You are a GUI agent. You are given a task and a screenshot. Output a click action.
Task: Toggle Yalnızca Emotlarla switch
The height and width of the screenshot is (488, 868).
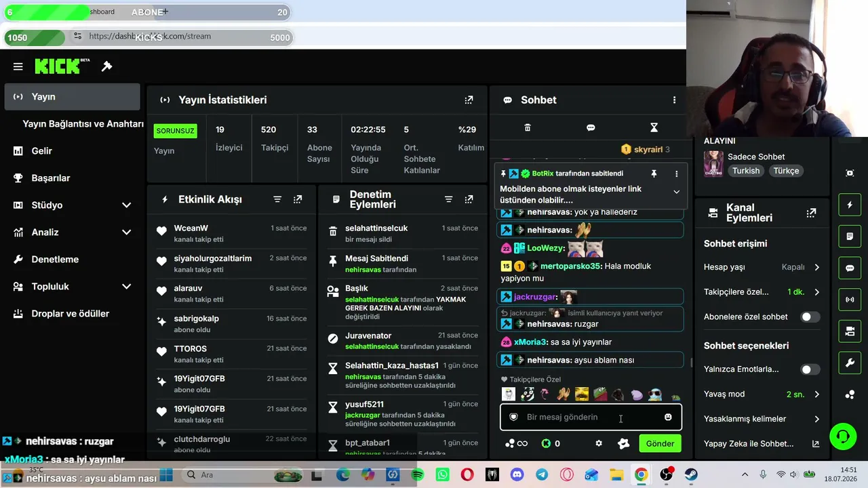click(x=810, y=369)
